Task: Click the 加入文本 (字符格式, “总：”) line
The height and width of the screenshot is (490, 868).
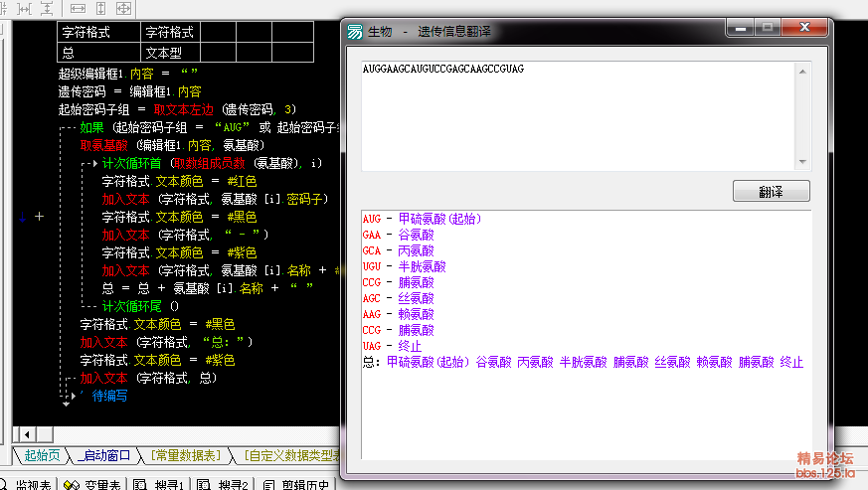Action: 166,342
